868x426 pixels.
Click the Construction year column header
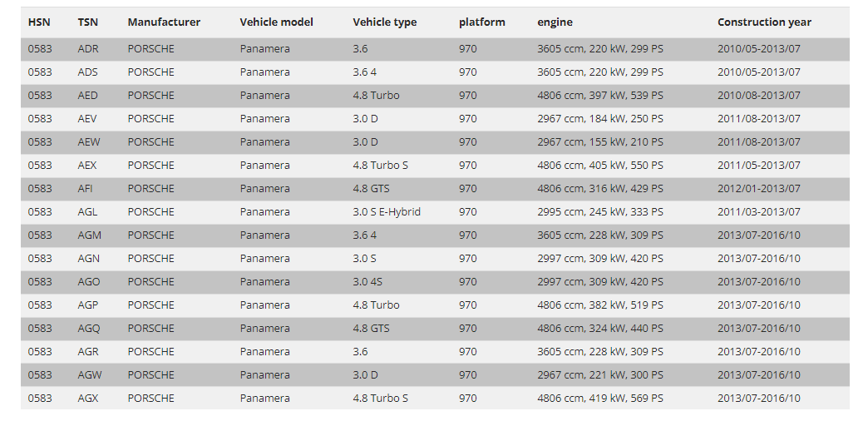[x=764, y=22]
